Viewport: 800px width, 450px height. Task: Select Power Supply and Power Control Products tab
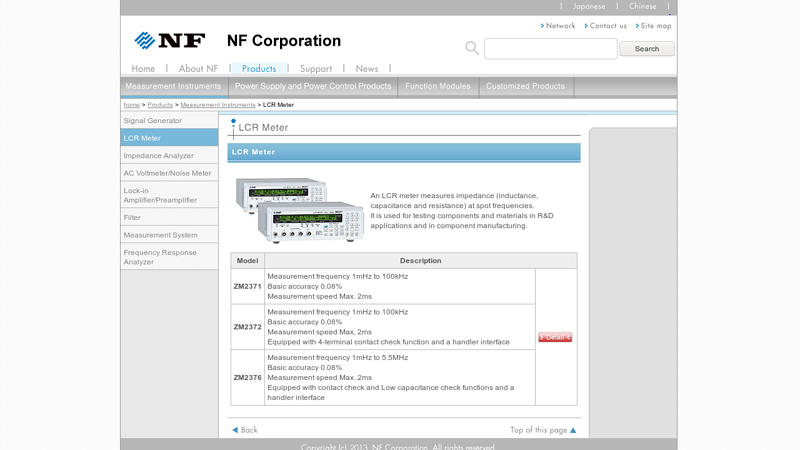coord(313,86)
